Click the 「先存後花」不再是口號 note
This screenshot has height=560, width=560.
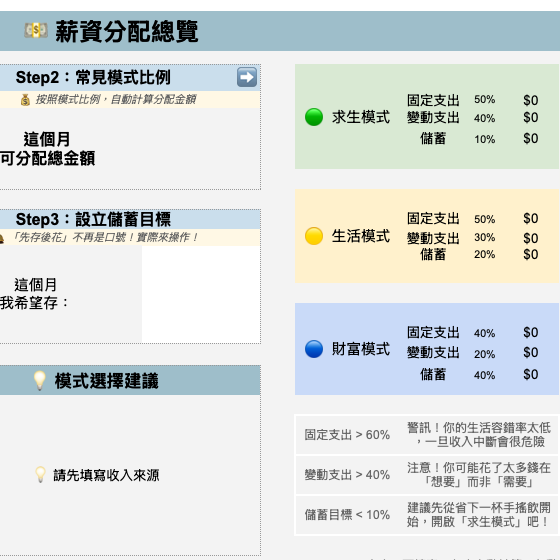pos(104,237)
